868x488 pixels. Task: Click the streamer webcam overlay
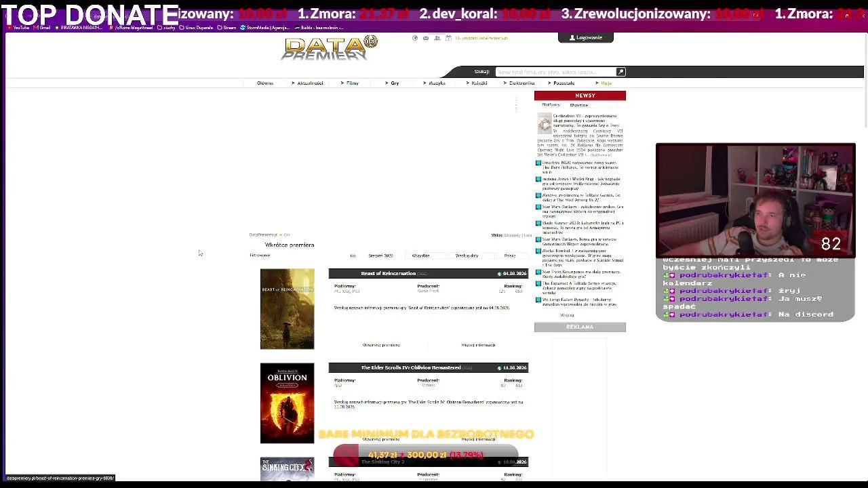755,200
